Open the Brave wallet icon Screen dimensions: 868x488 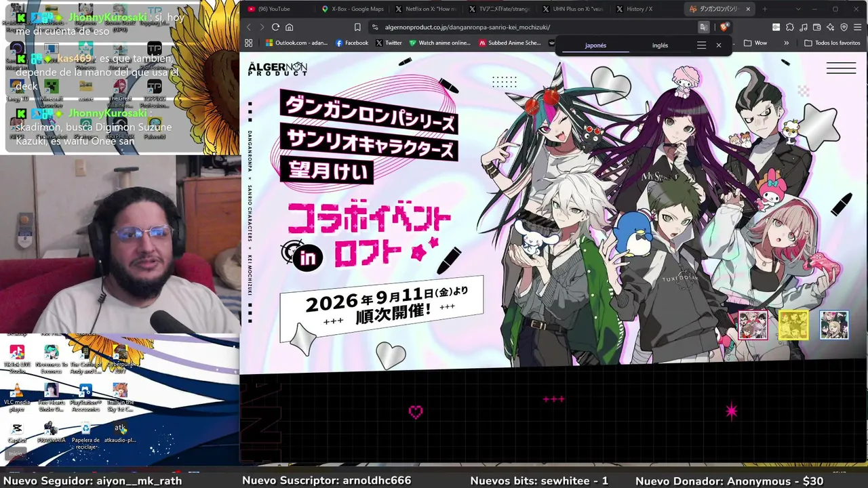click(816, 27)
